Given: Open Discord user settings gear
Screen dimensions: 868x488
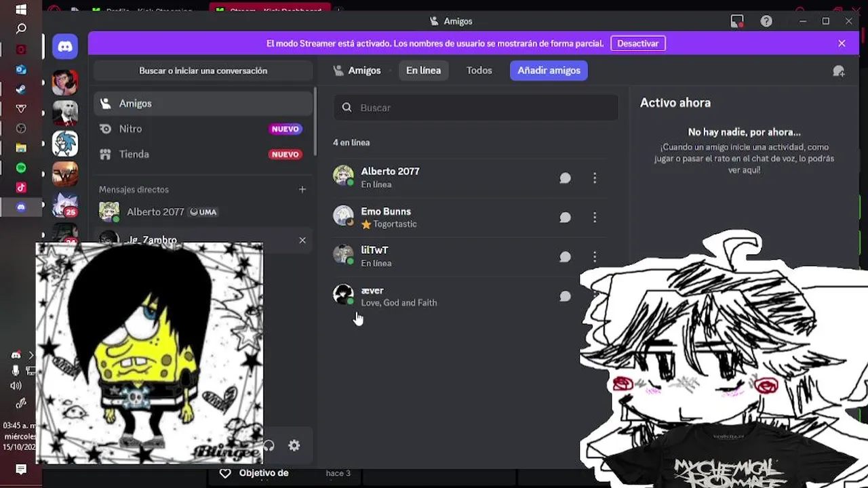Looking at the screenshot, I should coord(294,445).
